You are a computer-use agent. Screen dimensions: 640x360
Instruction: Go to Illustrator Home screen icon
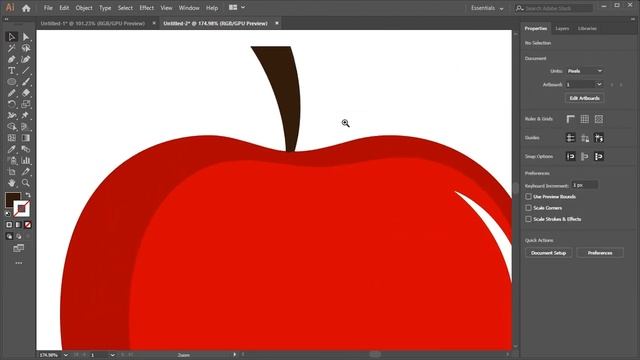(26, 8)
